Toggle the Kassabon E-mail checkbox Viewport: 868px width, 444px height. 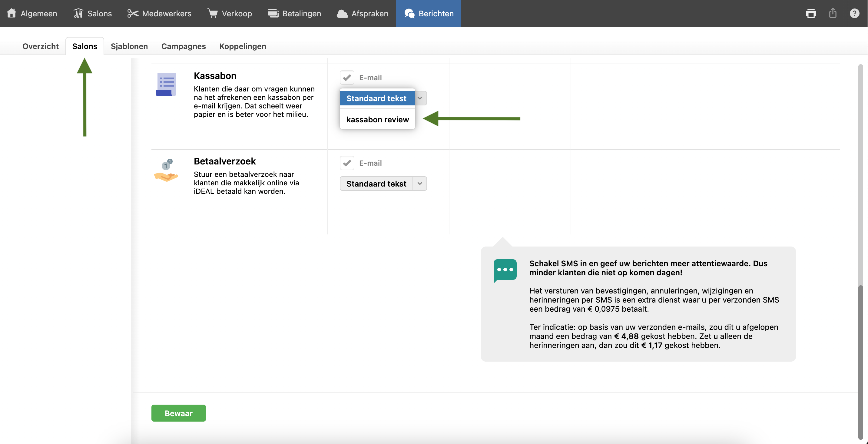click(x=347, y=78)
